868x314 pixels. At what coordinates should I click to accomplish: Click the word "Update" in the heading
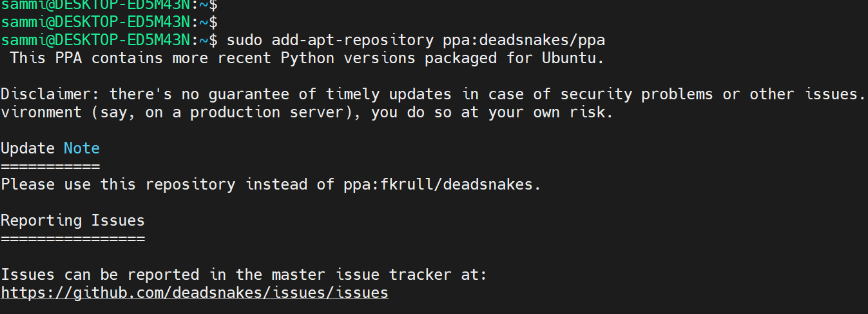(28, 148)
